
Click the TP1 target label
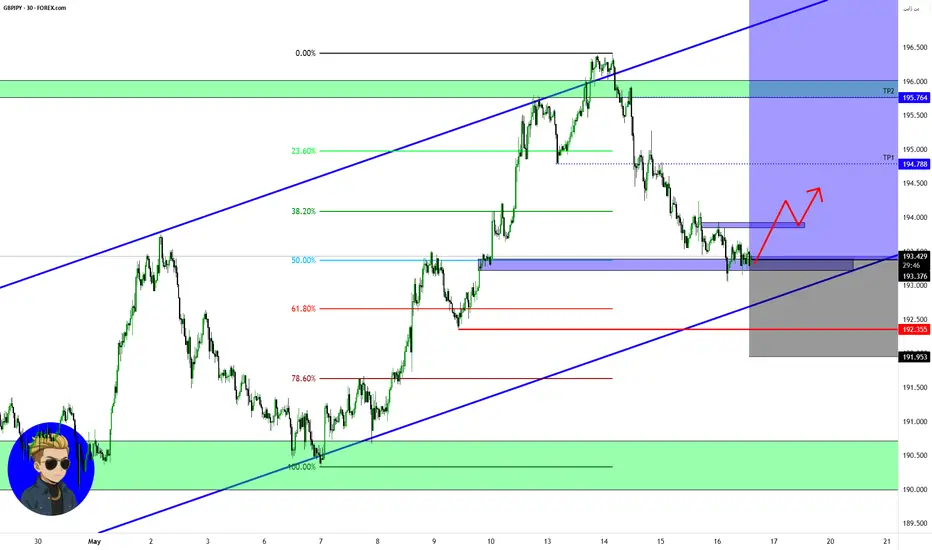(x=888, y=158)
